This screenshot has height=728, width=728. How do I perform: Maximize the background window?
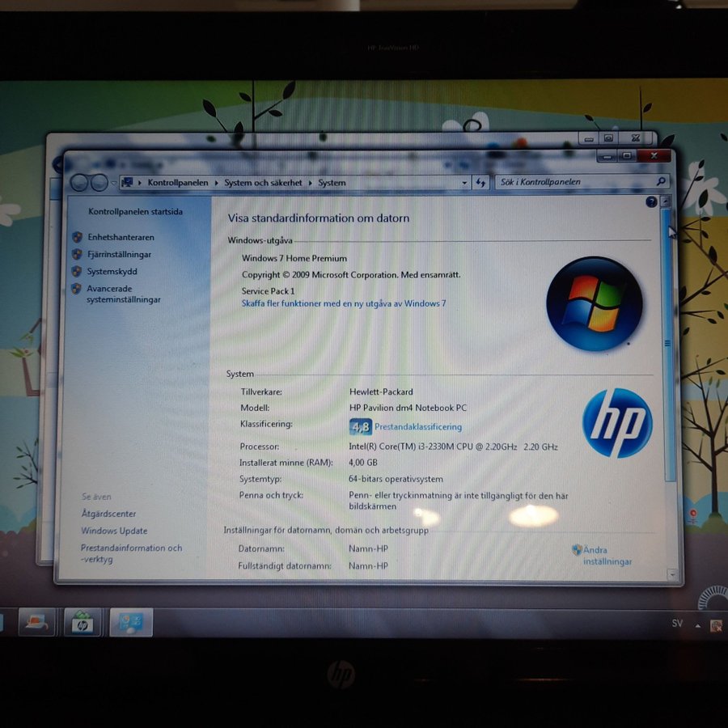tap(608, 138)
